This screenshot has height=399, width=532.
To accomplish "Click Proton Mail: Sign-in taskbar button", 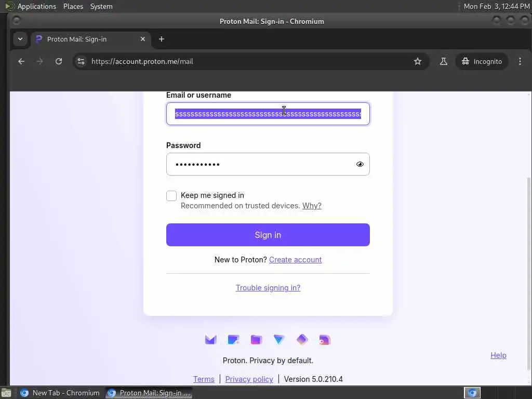I will [149, 393].
